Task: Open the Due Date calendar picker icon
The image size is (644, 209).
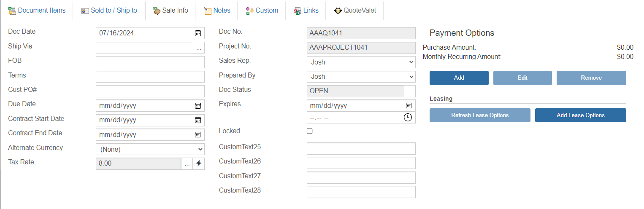Action: pos(198,105)
